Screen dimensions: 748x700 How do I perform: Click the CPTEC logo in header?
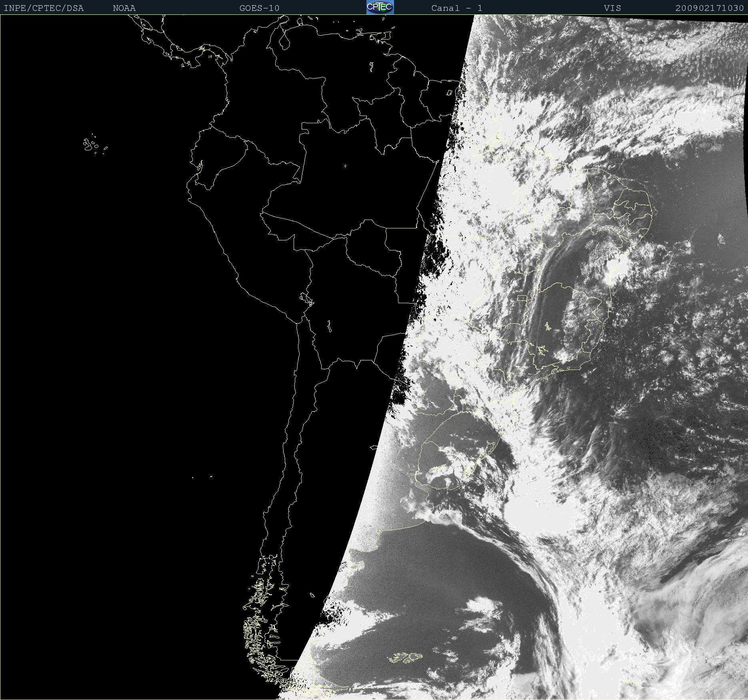(x=380, y=7)
